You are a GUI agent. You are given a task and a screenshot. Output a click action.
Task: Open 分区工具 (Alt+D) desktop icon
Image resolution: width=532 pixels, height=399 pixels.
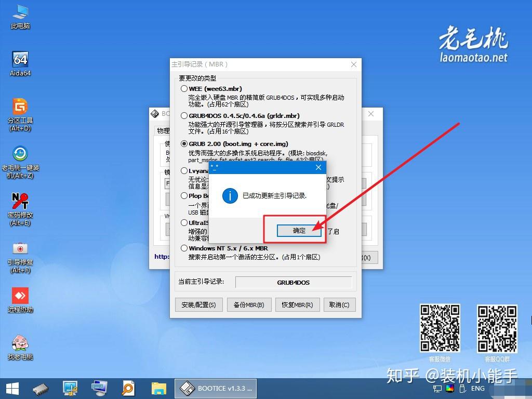(x=20, y=115)
